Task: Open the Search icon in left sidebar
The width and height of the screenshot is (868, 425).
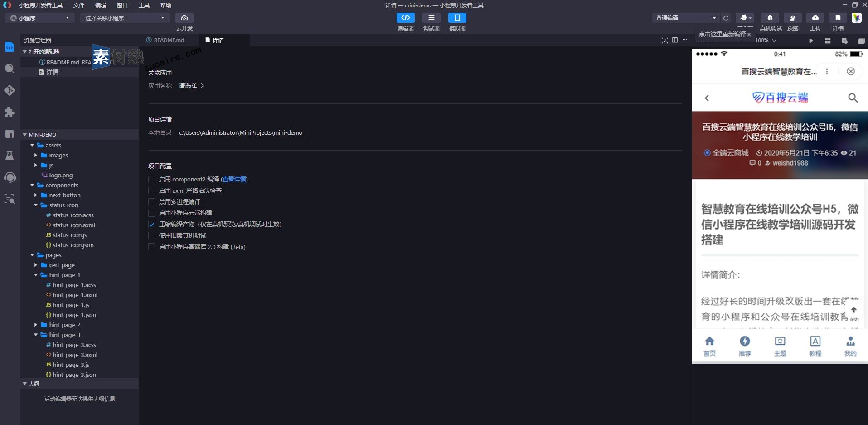Action: click(10, 68)
